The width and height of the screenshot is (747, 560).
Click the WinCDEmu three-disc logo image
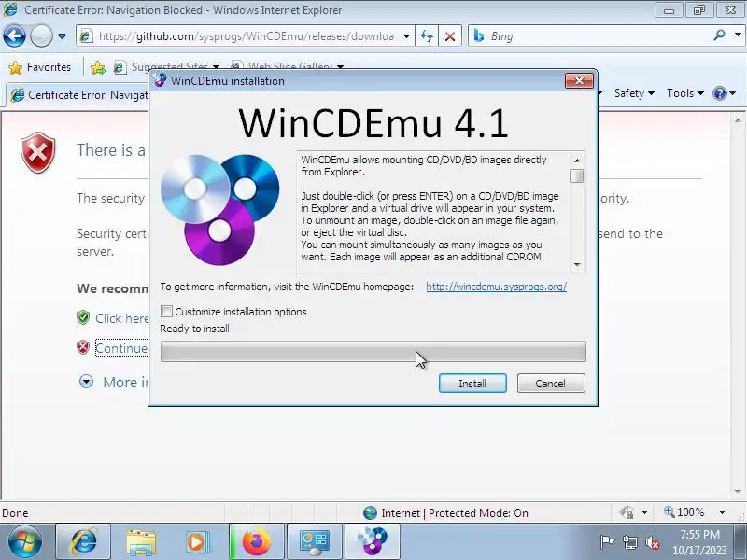pyautogui.click(x=220, y=209)
